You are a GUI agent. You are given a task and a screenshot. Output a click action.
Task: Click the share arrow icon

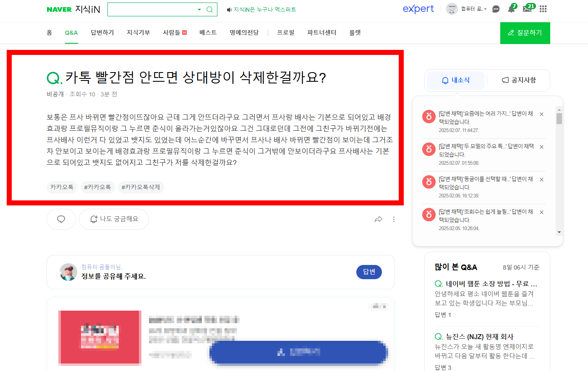pos(378,219)
